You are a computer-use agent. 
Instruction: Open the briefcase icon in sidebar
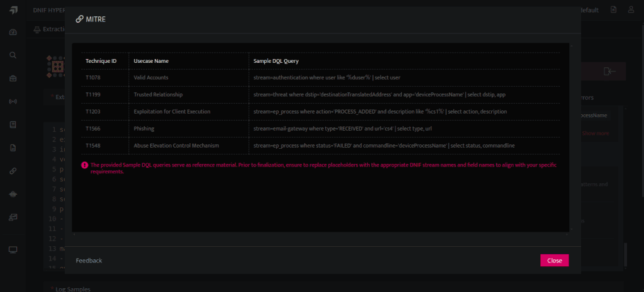13,78
